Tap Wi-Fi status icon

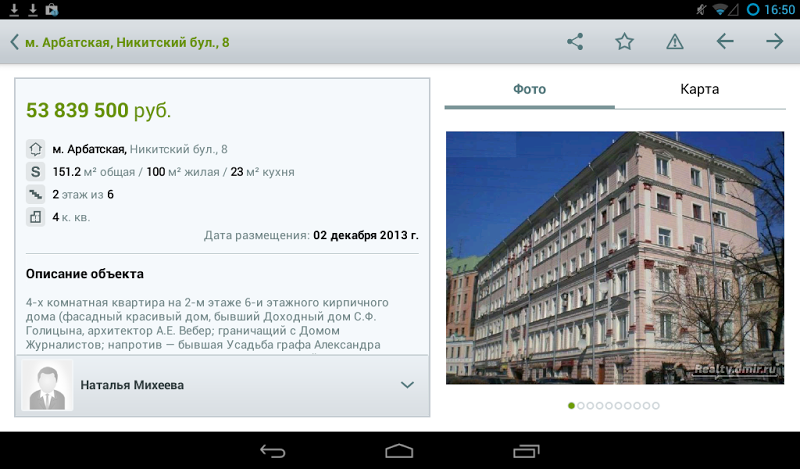pos(720,9)
